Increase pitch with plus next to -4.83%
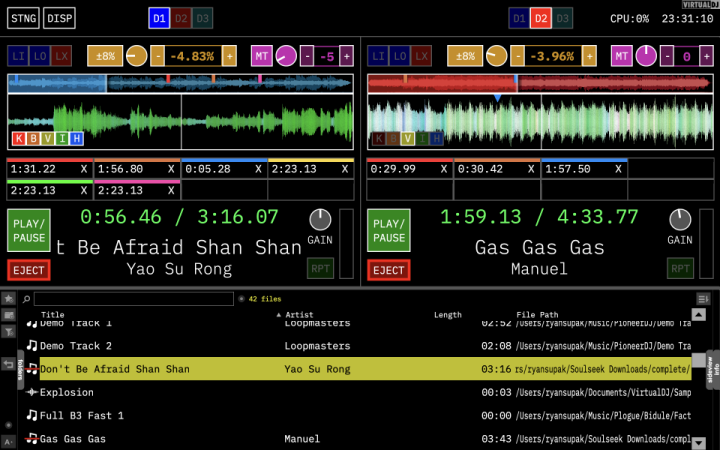 pos(230,56)
